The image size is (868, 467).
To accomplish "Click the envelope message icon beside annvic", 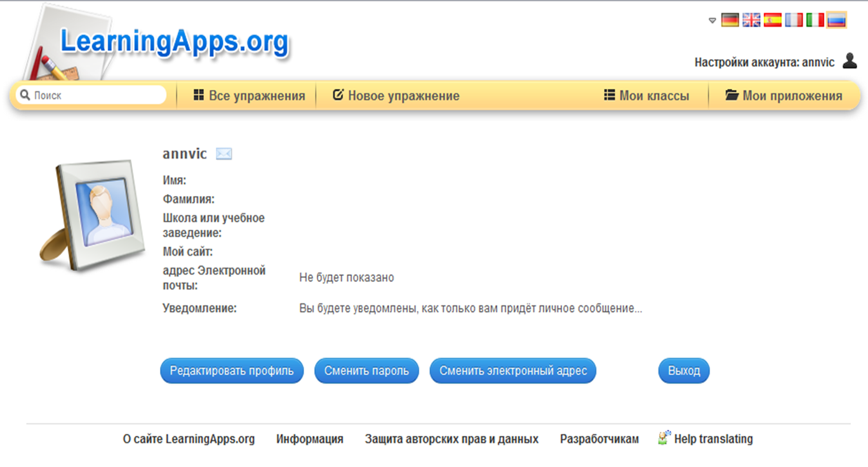I will [x=224, y=154].
